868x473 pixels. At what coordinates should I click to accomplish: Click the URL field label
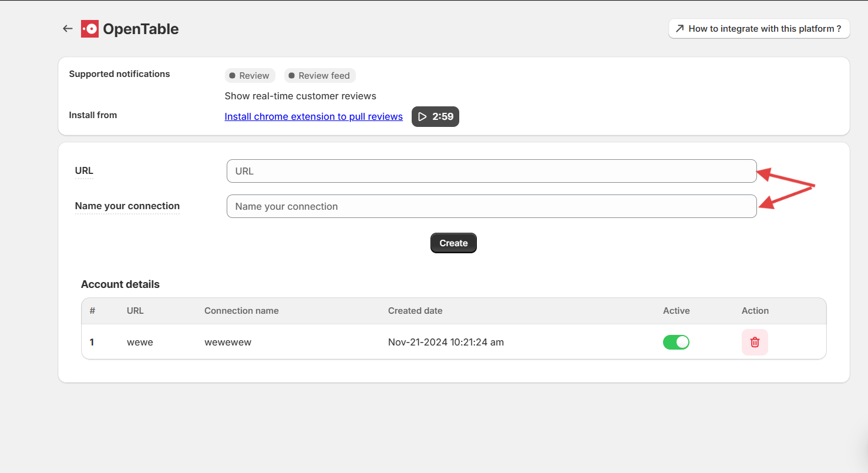click(x=84, y=171)
